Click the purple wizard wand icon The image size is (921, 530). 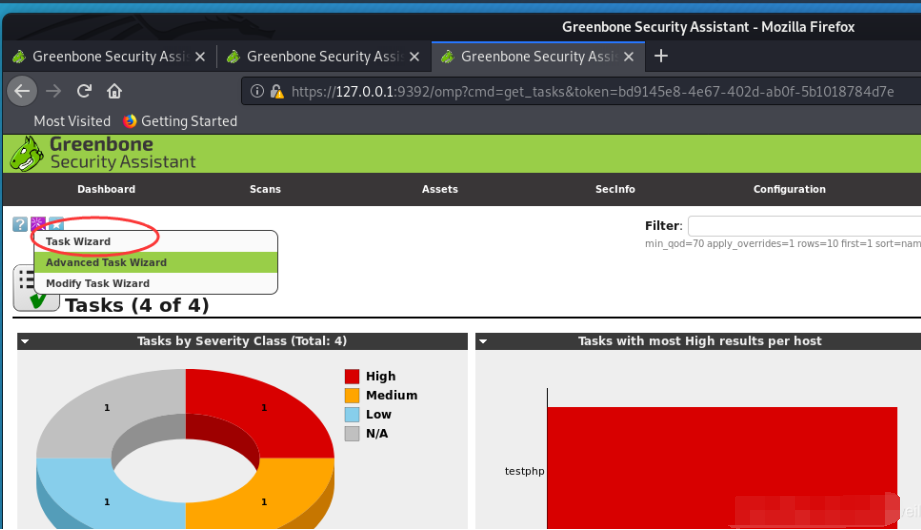(38, 223)
